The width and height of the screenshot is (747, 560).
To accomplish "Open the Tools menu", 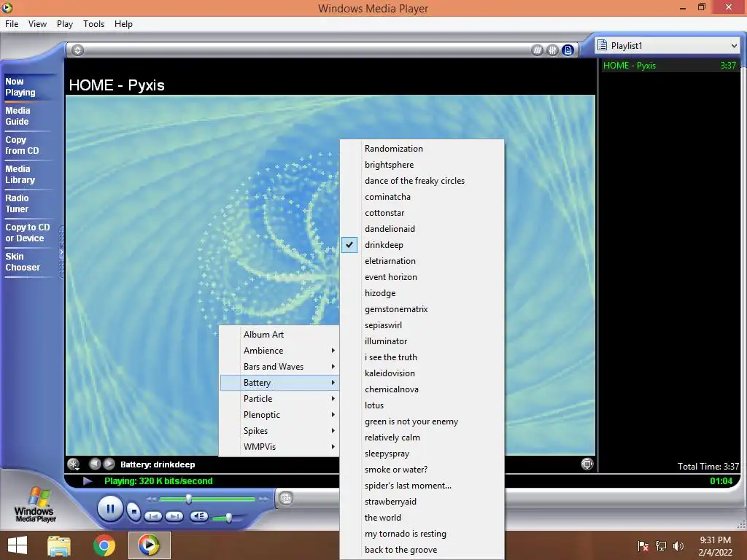I will [94, 24].
